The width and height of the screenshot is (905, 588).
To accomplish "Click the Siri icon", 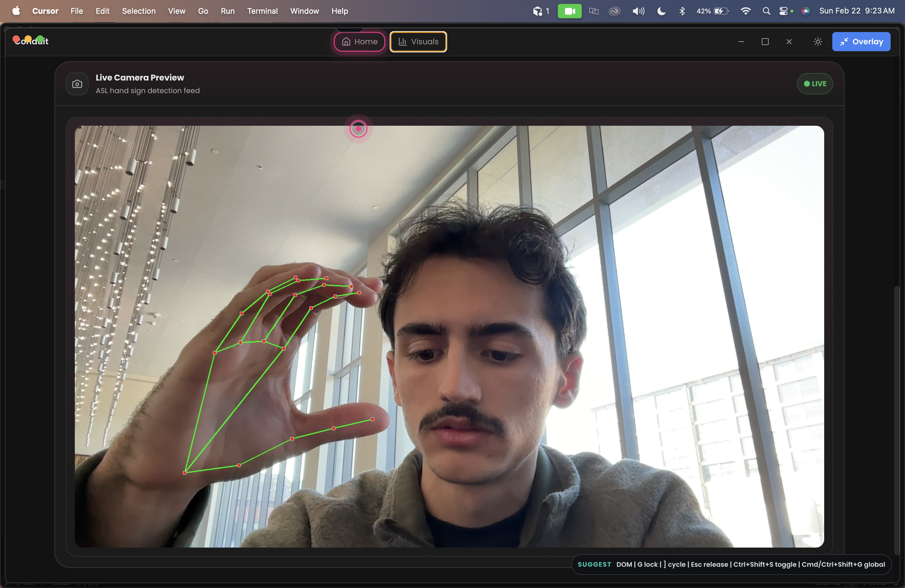I will 805,11.
